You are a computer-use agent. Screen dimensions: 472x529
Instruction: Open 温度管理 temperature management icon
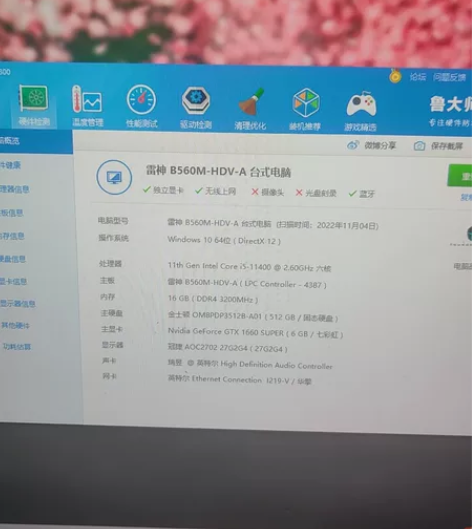(87, 105)
